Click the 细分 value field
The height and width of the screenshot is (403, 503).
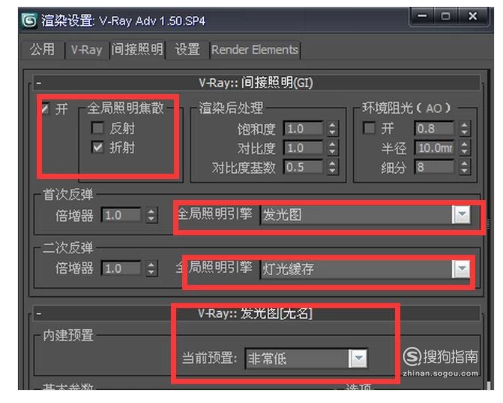pyautogui.click(x=434, y=167)
